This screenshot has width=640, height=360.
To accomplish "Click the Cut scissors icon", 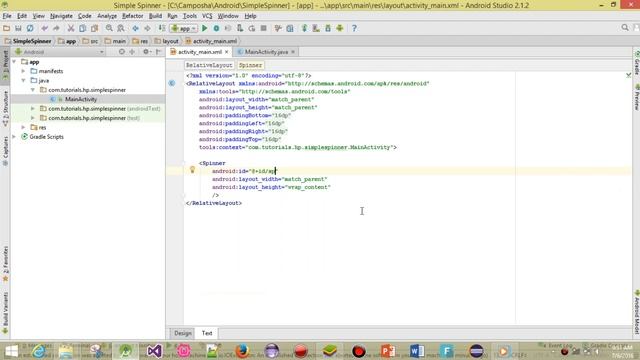I will click(x=71, y=28).
